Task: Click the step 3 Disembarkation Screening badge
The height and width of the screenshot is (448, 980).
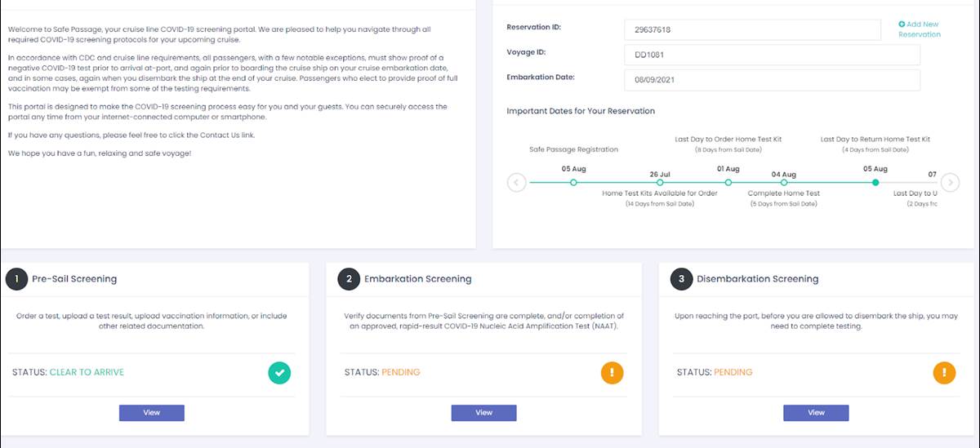Action: click(682, 279)
